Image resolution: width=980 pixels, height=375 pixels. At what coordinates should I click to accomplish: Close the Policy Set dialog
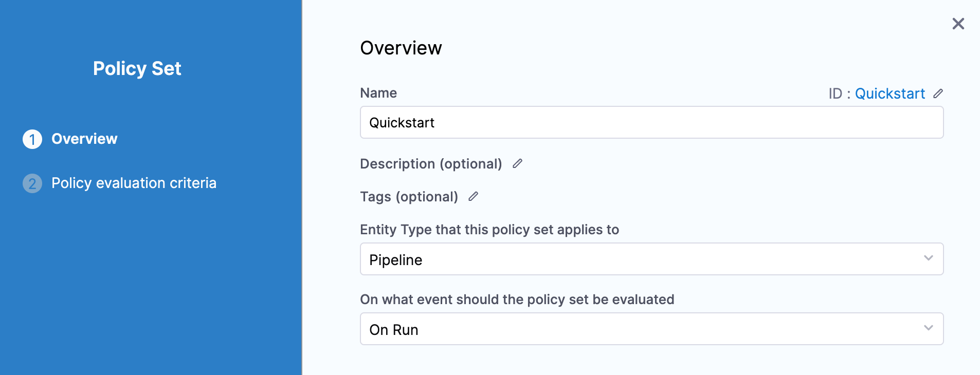(958, 24)
